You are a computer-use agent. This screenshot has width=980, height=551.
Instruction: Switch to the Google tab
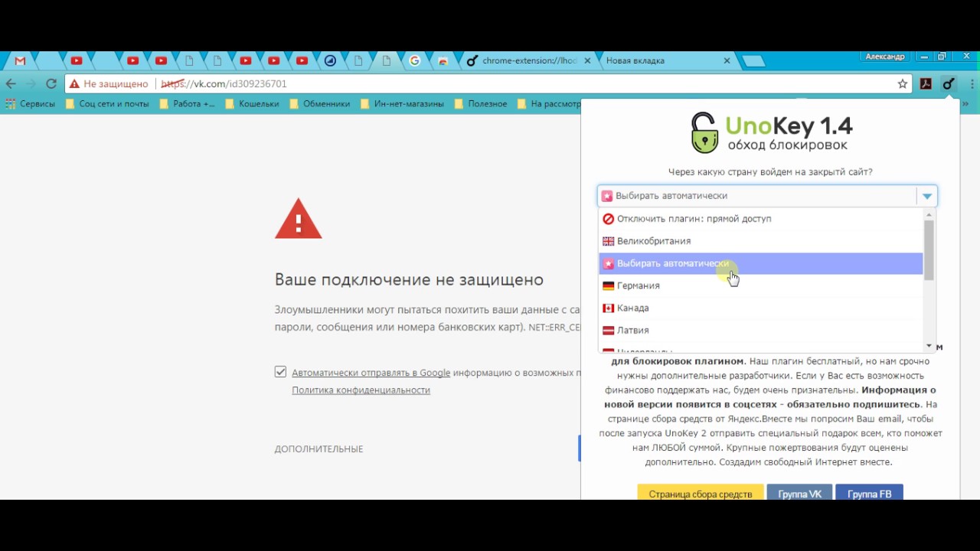point(415,60)
